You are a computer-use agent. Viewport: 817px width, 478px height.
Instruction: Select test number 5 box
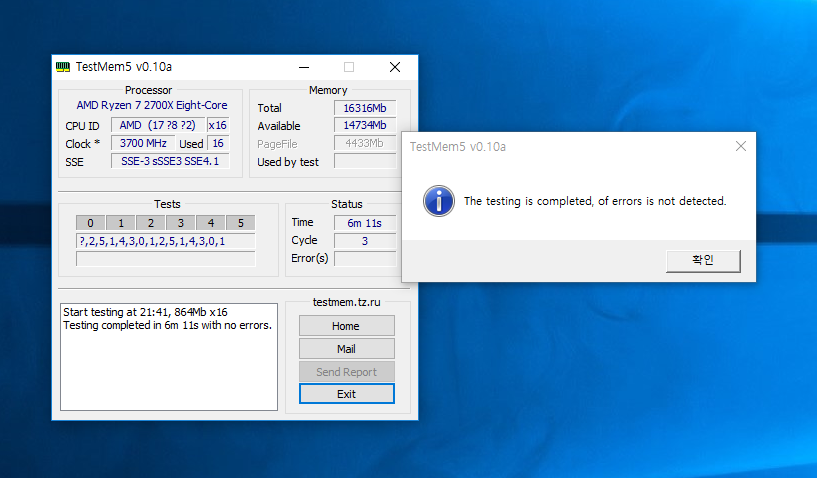pos(241,223)
